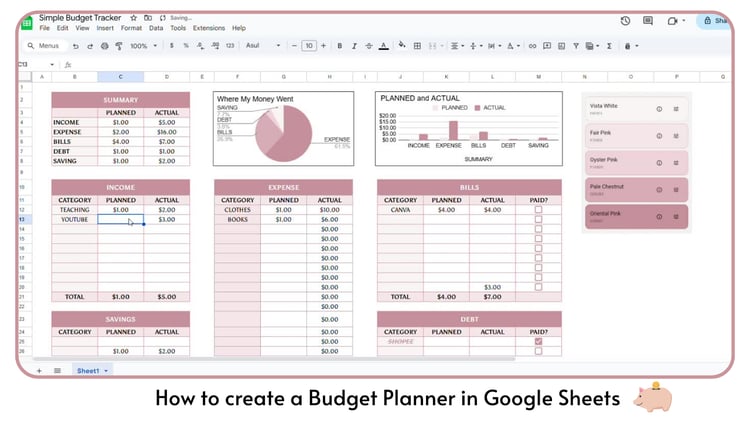
Task: Tick the sixth row Bills checkbox
Action: click(539, 258)
